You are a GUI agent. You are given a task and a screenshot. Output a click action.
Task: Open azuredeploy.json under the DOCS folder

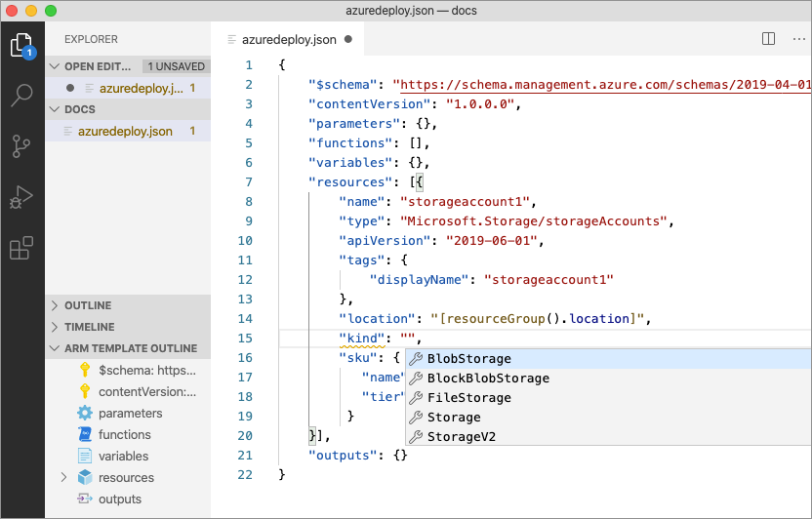tap(126, 131)
